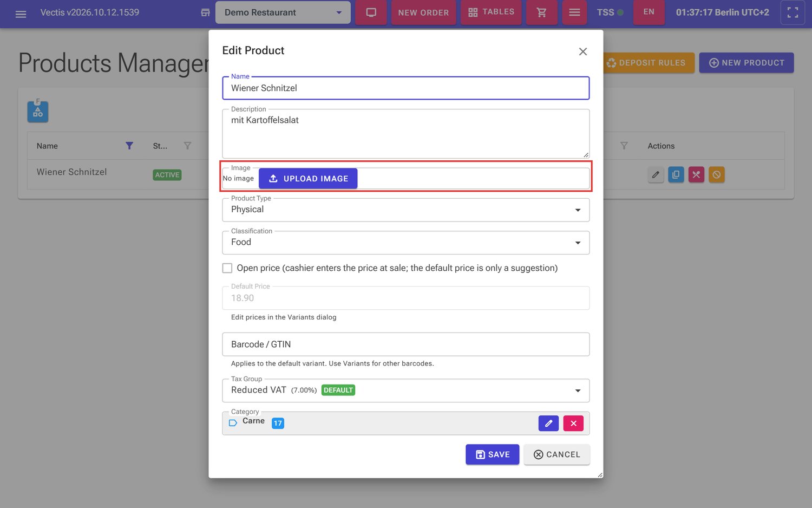Start a NEW ORDER

pyautogui.click(x=423, y=12)
